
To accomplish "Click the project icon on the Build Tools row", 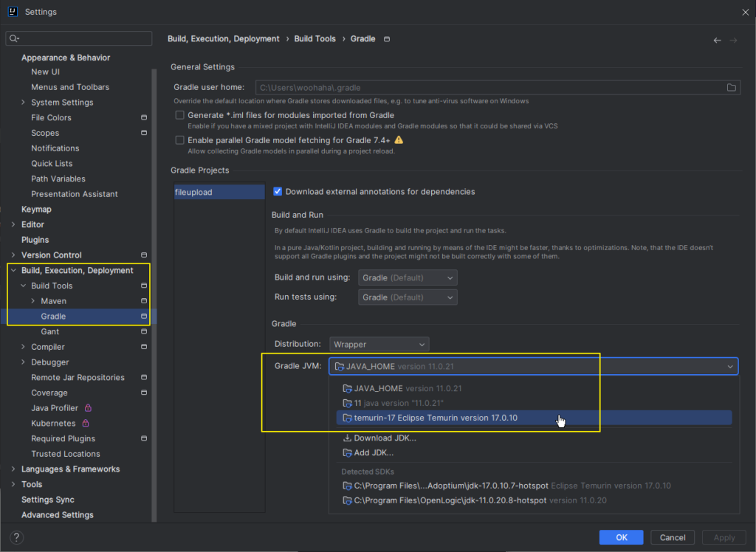I will [144, 286].
